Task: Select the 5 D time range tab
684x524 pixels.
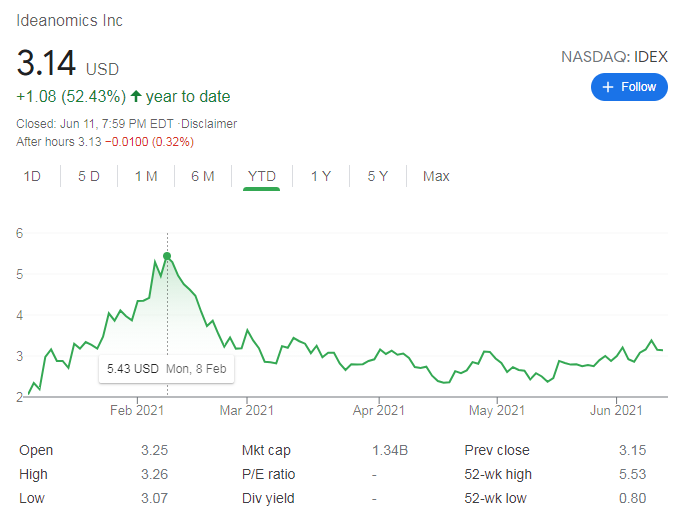Action: (x=89, y=176)
